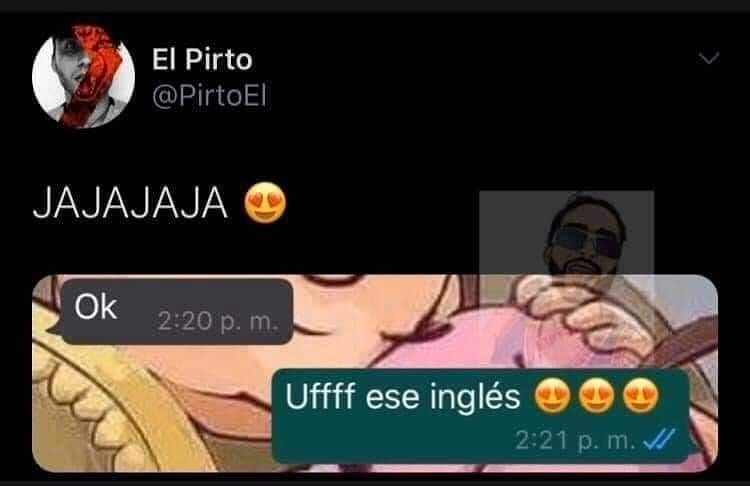
Task: Tap the blue double check marks
Action: click(x=659, y=440)
